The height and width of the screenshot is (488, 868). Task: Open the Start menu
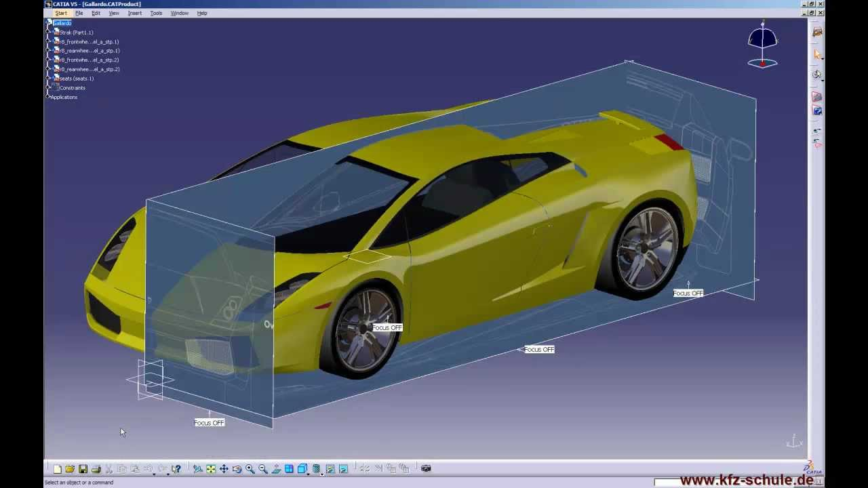pyautogui.click(x=61, y=13)
